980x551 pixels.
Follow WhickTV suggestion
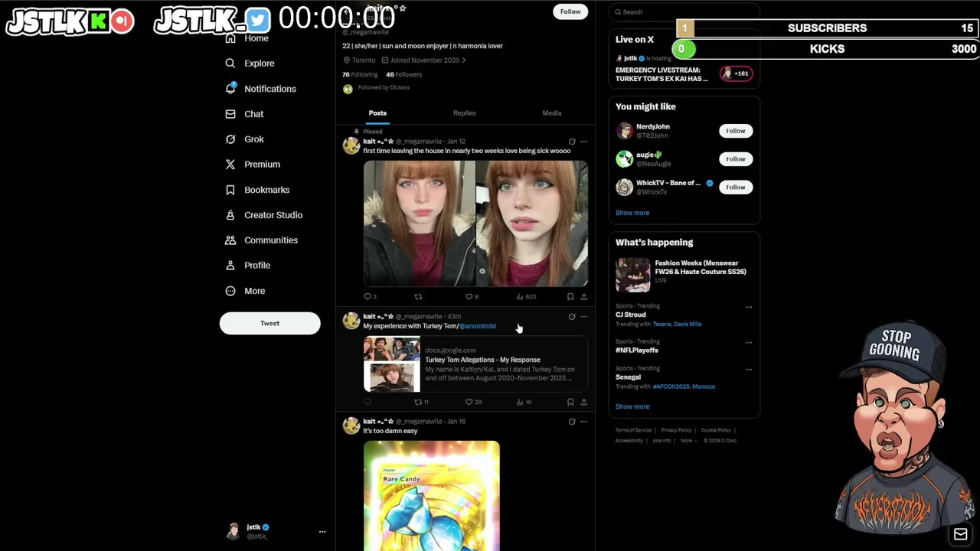735,187
